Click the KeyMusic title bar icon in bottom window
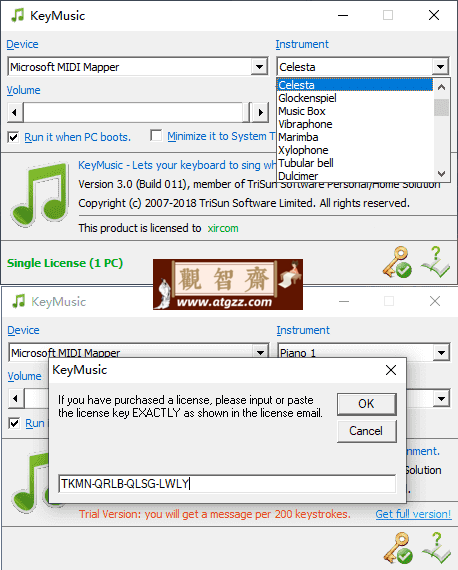458x570 pixels. pos(18,301)
